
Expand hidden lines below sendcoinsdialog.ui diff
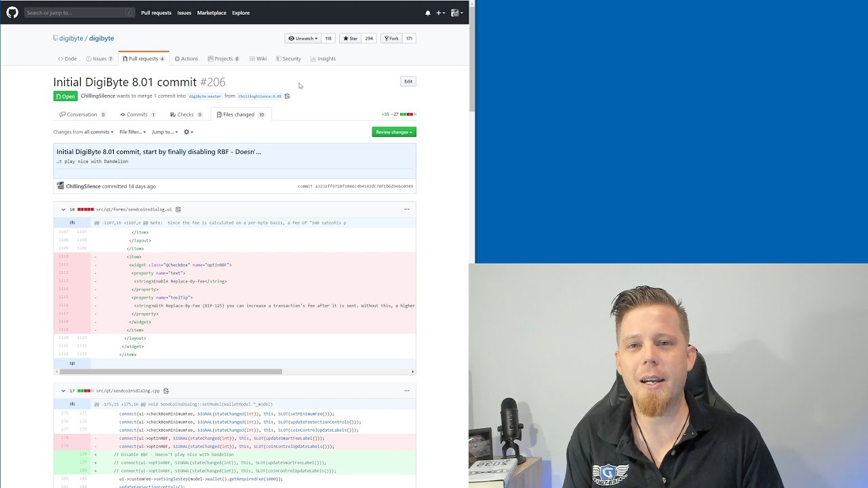pyautogui.click(x=72, y=363)
